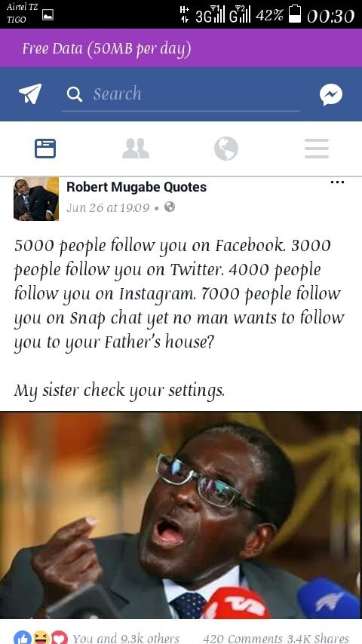
Task: Open the hamburger menu tab
Action: point(317,149)
